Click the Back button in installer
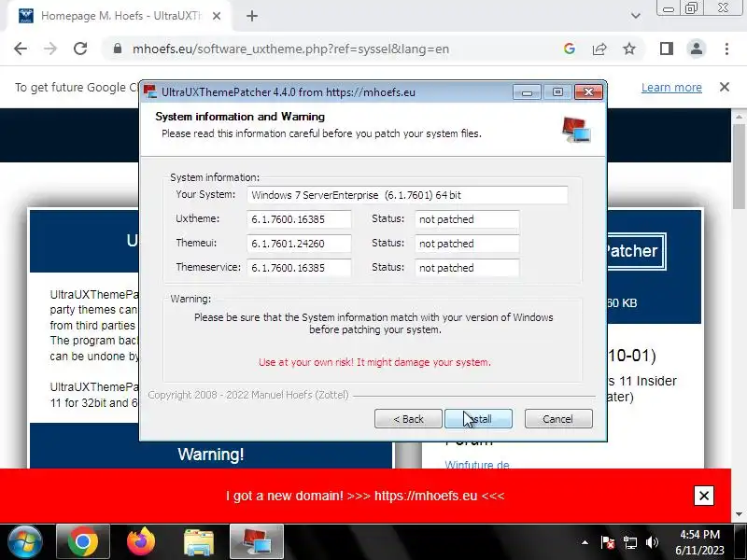The width and height of the screenshot is (747, 560). (x=408, y=418)
